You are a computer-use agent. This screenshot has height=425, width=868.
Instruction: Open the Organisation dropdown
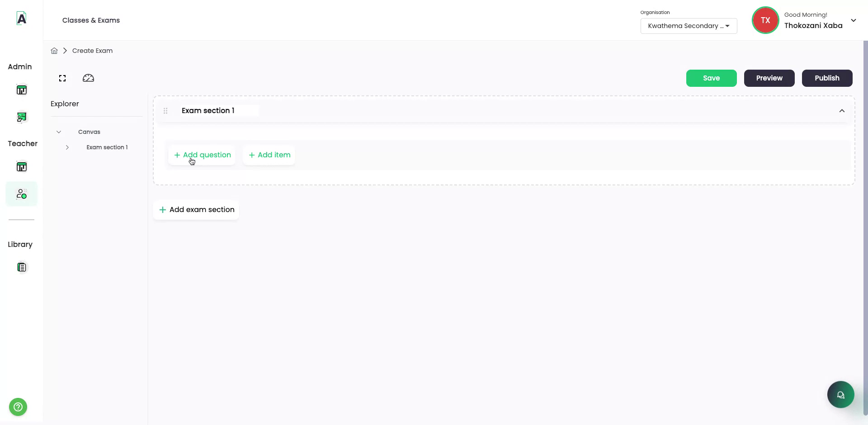689,26
